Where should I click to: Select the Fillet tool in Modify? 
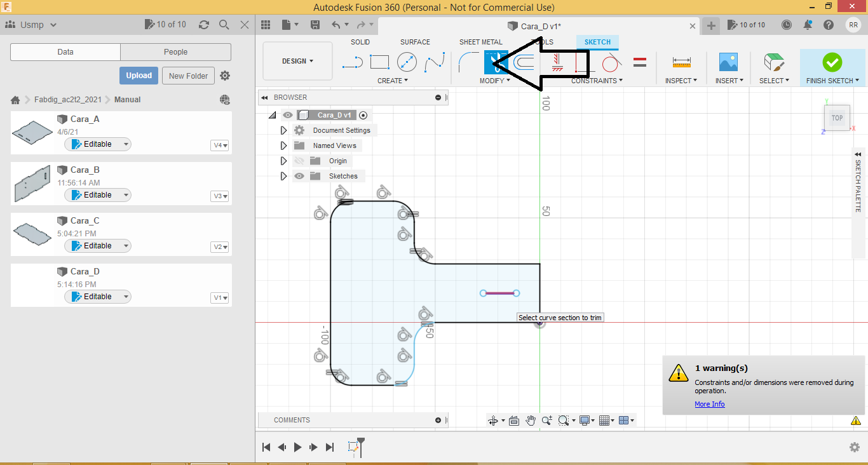point(468,62)
